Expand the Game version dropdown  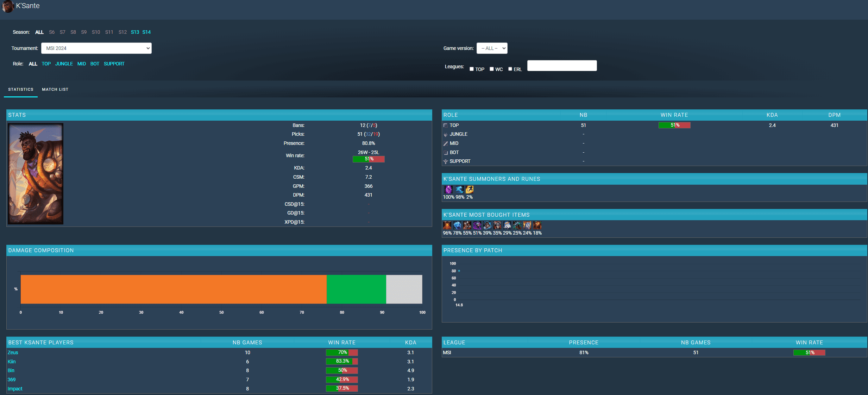(492, 48)
